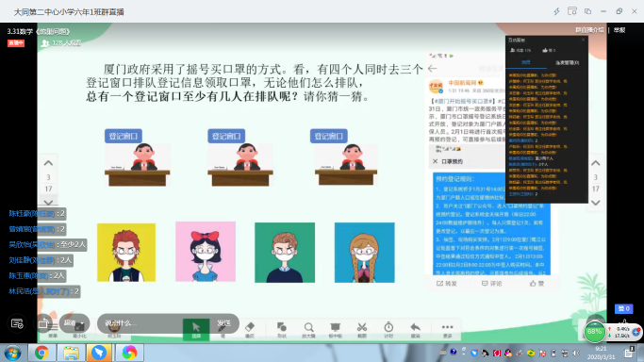Click the green 68% circular indicator
Screen dimensions: 644x362
point(594,332)
